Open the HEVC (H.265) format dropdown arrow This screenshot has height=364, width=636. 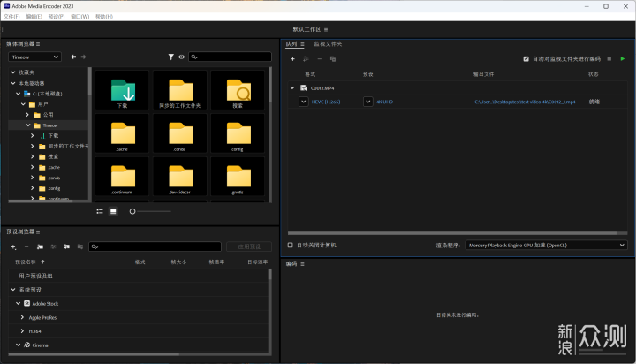pyautogui.click(x=303, y=102)
